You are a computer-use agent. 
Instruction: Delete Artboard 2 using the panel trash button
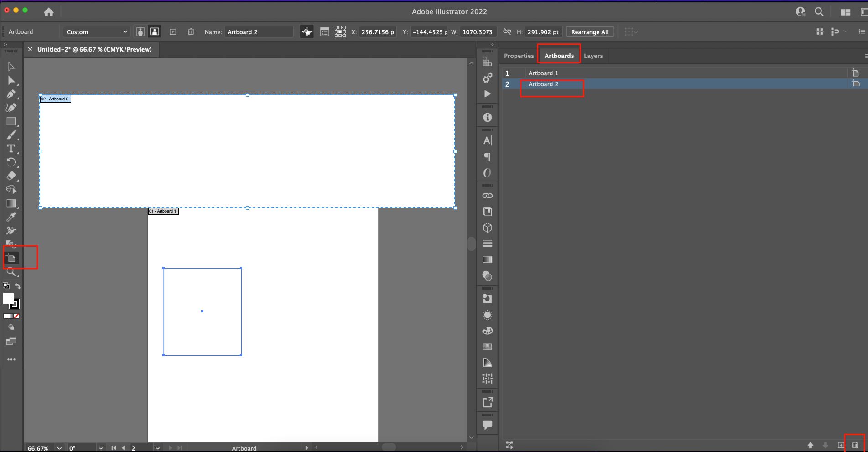[854, 445]
